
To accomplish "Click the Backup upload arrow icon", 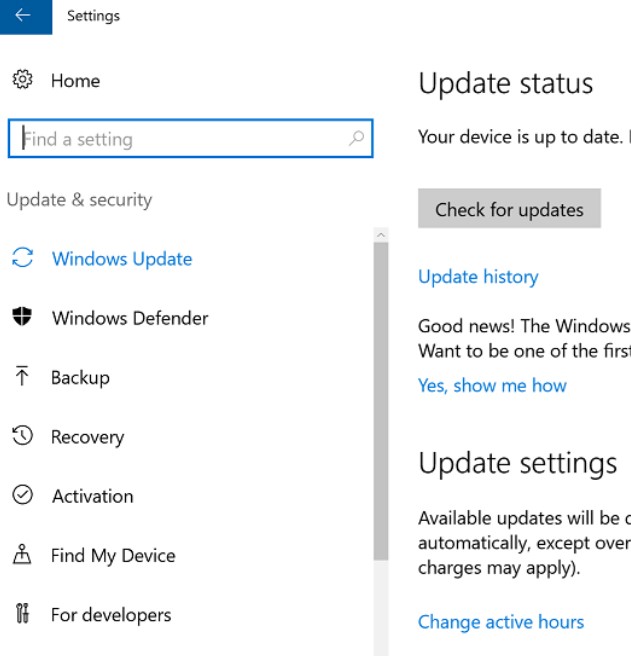I will tap(22, 376).
